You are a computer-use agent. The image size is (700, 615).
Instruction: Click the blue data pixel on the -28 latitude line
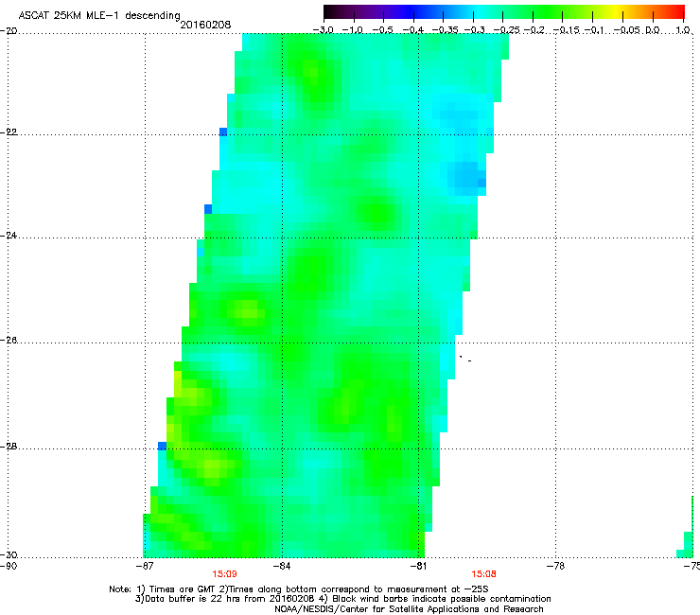pyautogui.click(x=162, y=446)
